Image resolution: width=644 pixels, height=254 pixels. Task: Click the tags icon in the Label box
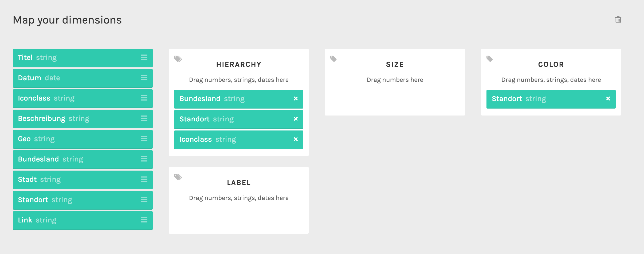[178, 177]
